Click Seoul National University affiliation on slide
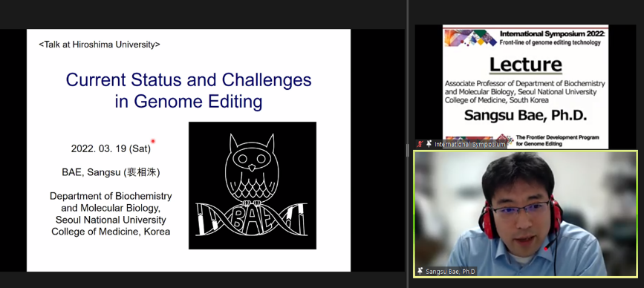 click(x=111, y=220)
